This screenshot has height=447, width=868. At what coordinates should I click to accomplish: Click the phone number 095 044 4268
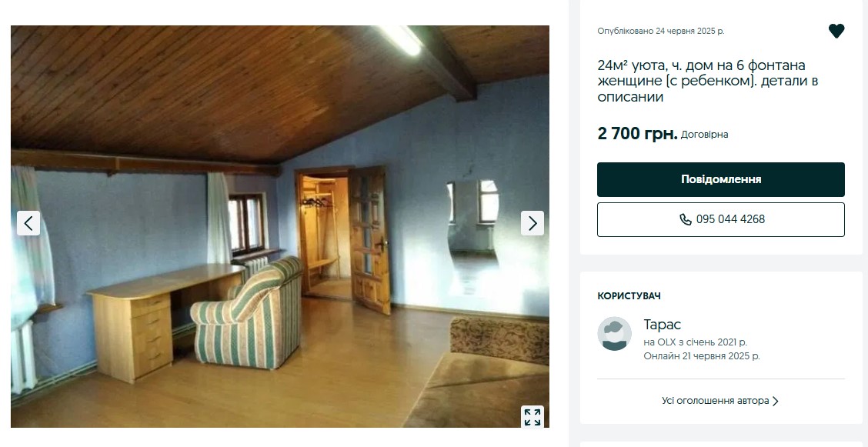[x=730, y=219]
